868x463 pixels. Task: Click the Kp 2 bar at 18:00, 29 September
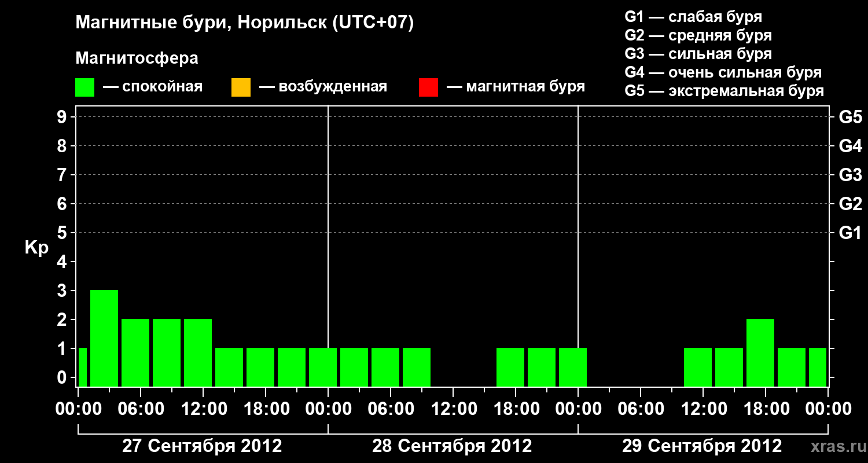pos(760,352)
